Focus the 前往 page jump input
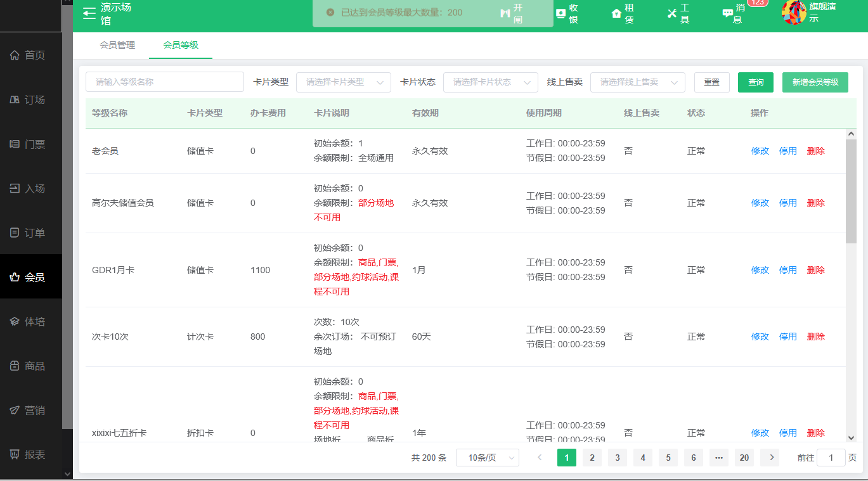Screen dimensions: 868x481 [831, 458]
